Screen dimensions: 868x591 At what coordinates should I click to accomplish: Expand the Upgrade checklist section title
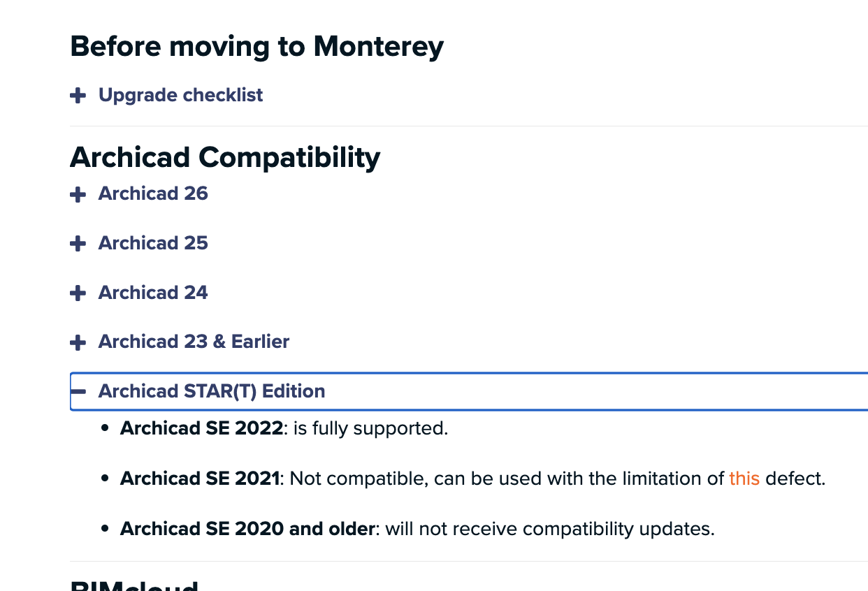click(x=180, y=95)
